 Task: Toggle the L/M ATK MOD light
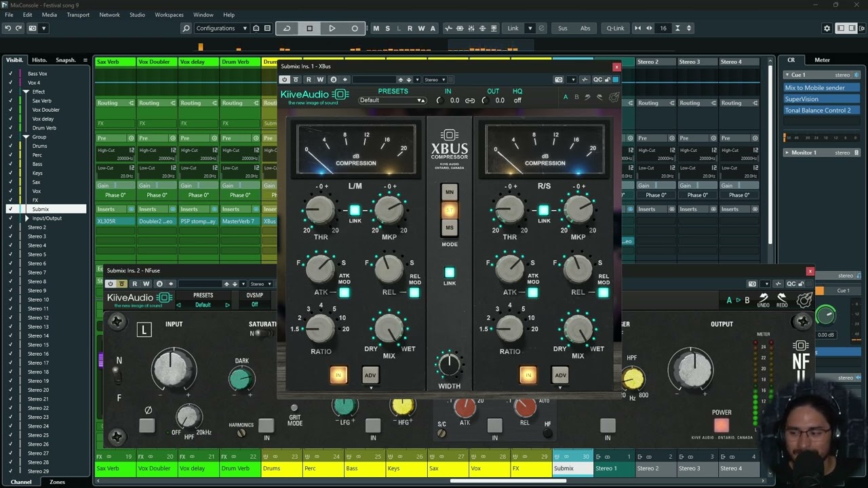click(x=344, y=293)
